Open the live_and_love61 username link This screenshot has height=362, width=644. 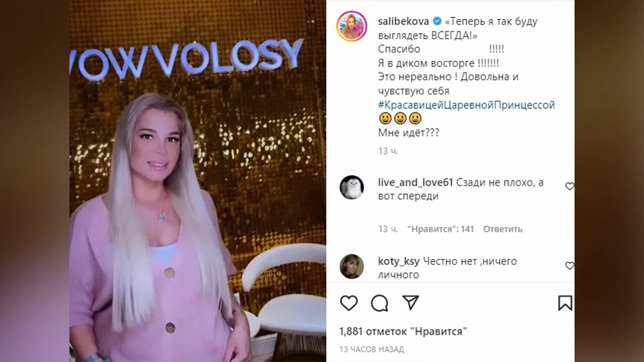pyautogui.click(x=415, y=183)
